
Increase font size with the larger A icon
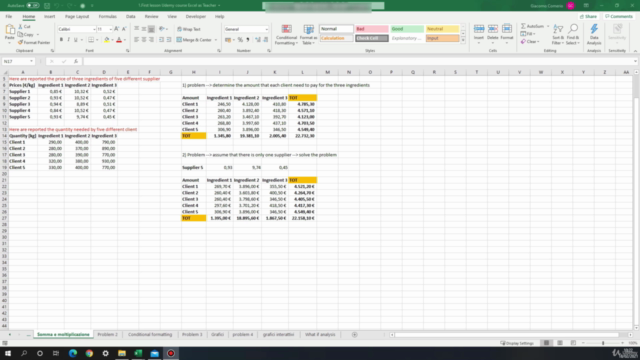[116, 29]
